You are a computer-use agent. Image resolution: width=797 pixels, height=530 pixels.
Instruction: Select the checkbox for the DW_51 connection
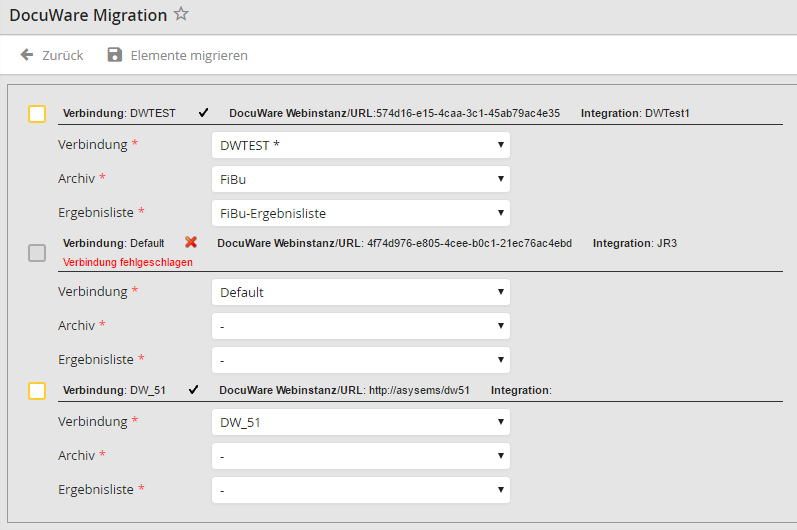click(37, 391)
